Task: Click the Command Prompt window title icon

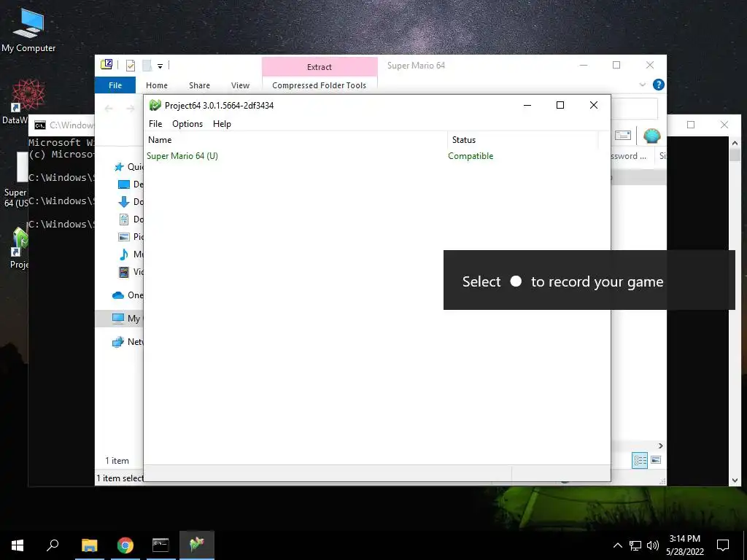Action: tap(40, 125)
